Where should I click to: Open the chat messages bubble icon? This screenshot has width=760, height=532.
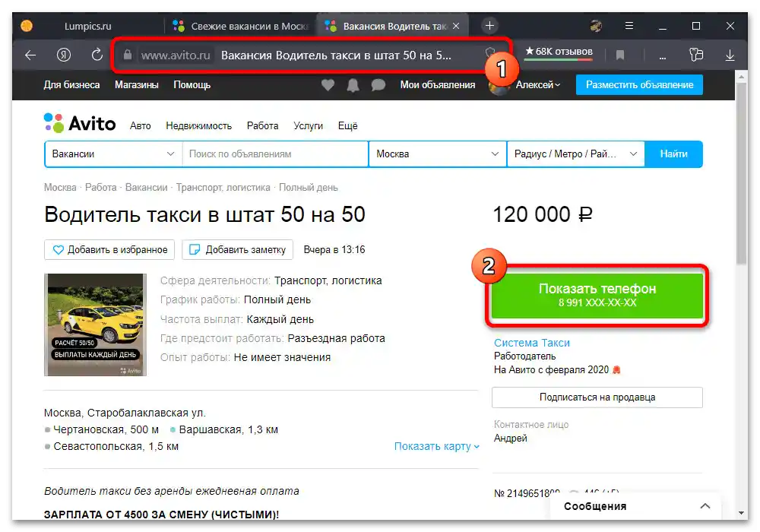378,85
